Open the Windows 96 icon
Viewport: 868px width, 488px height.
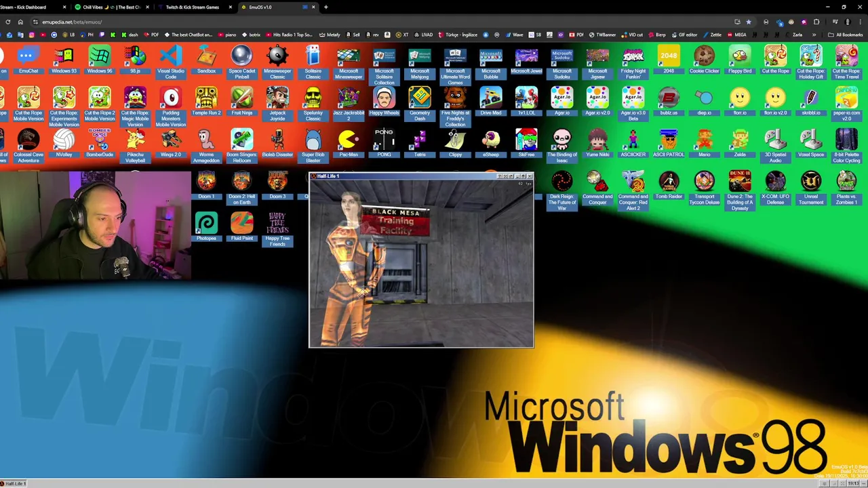100,60
